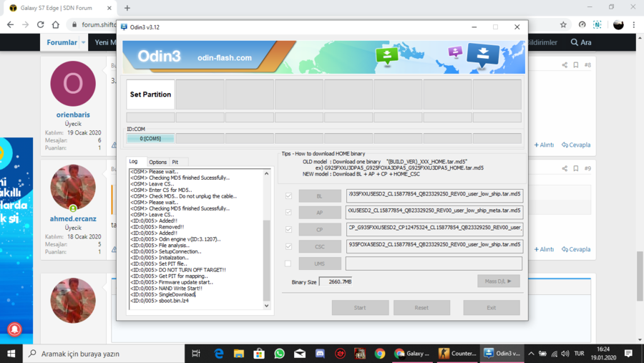Open Microsoft Store from the taskbar
The image size is (644, 363).
259,354
